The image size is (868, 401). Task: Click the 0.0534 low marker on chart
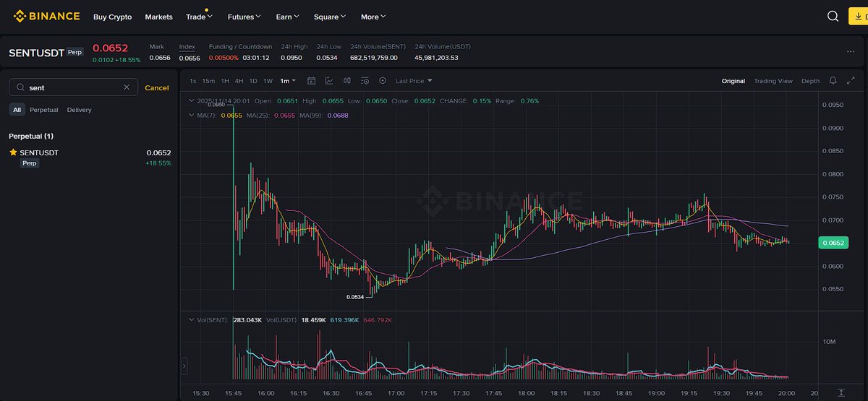tap(354, 297)
